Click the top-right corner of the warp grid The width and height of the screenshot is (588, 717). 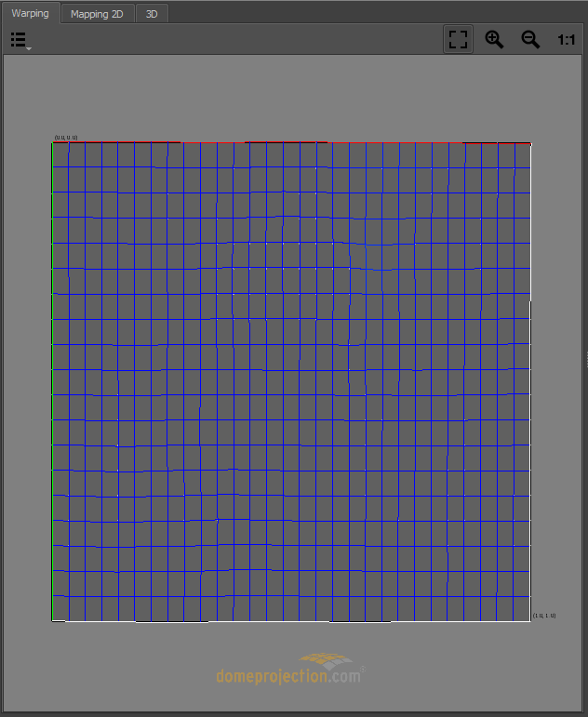coord(530,143)
